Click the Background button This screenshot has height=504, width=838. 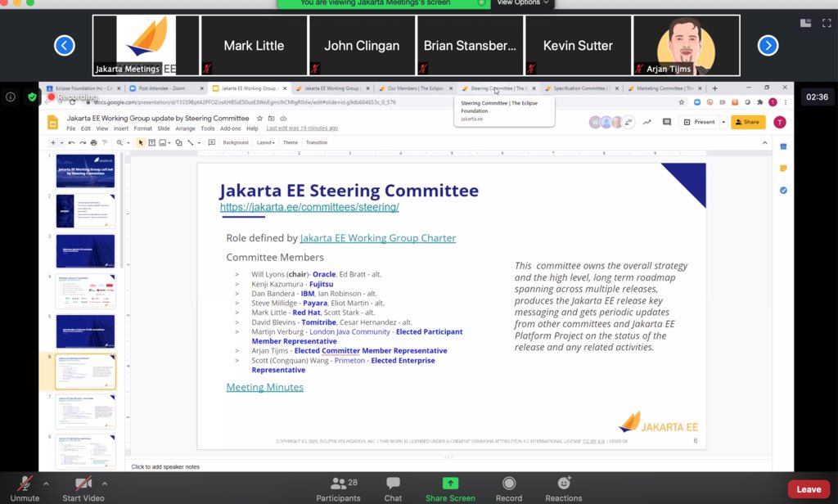[236, 142]
